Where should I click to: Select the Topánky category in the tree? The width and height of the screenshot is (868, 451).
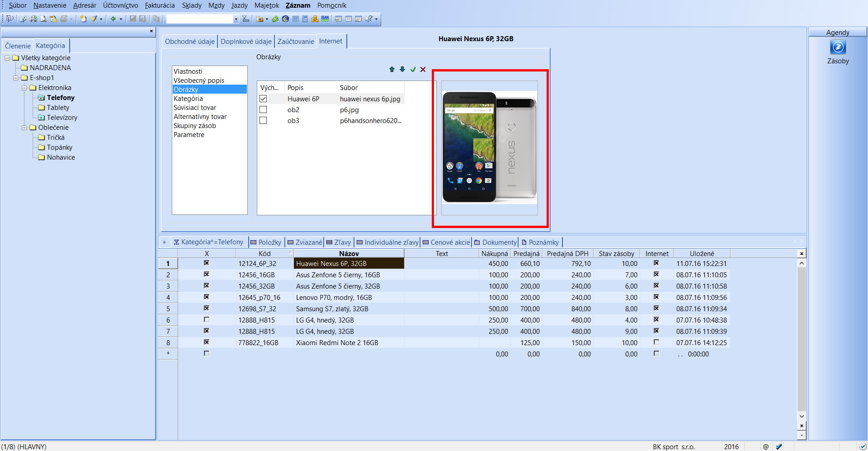click(x=59, y=147)
